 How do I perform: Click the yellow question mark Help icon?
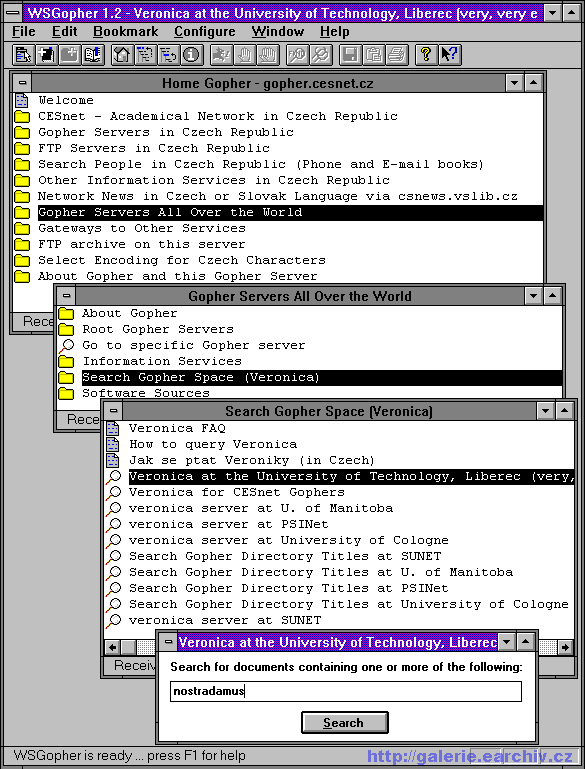point(426,54)
